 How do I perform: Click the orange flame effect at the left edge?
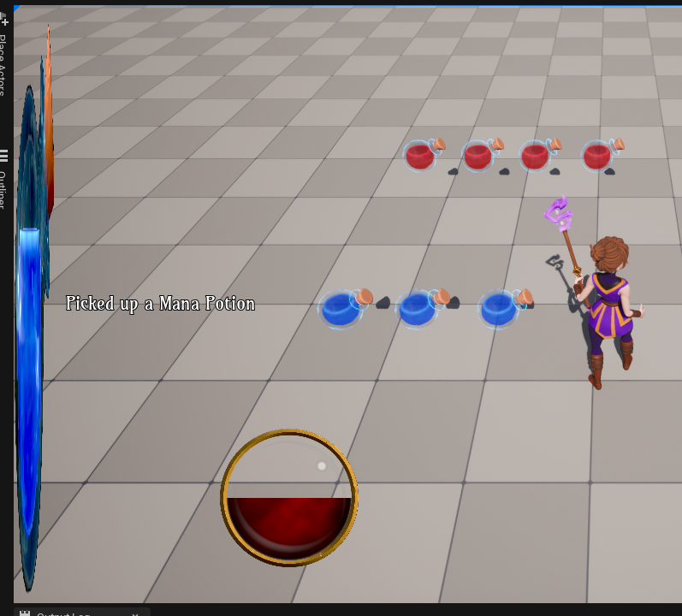point(49,121)
